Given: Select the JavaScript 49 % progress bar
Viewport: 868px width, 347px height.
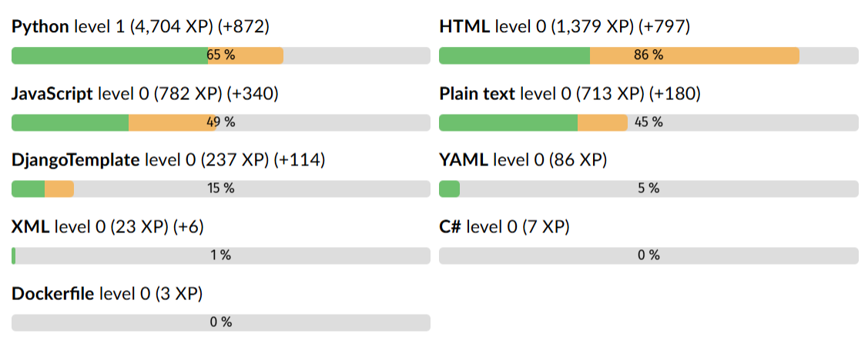Looking at the screenshot, I should click(x=221, y=122).
